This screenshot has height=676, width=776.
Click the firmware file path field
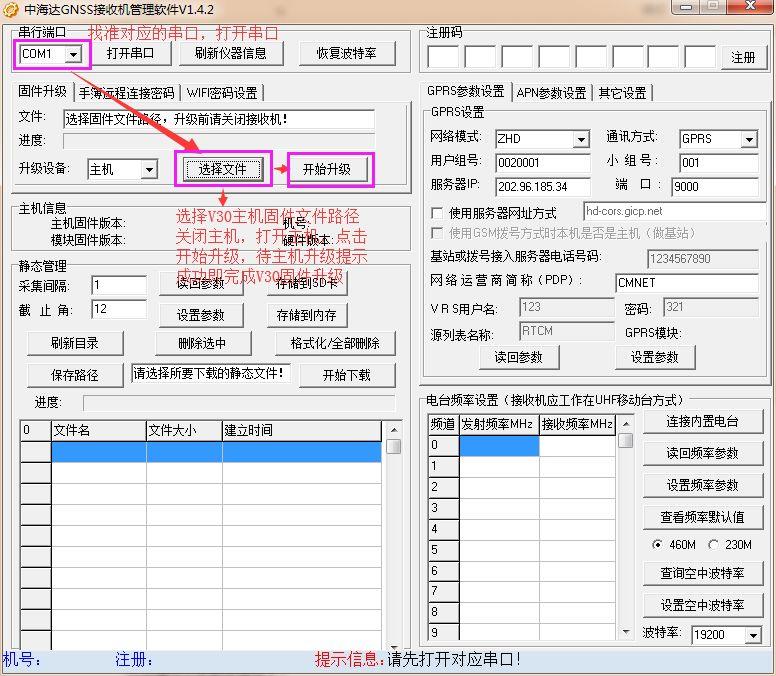[219, 119]
